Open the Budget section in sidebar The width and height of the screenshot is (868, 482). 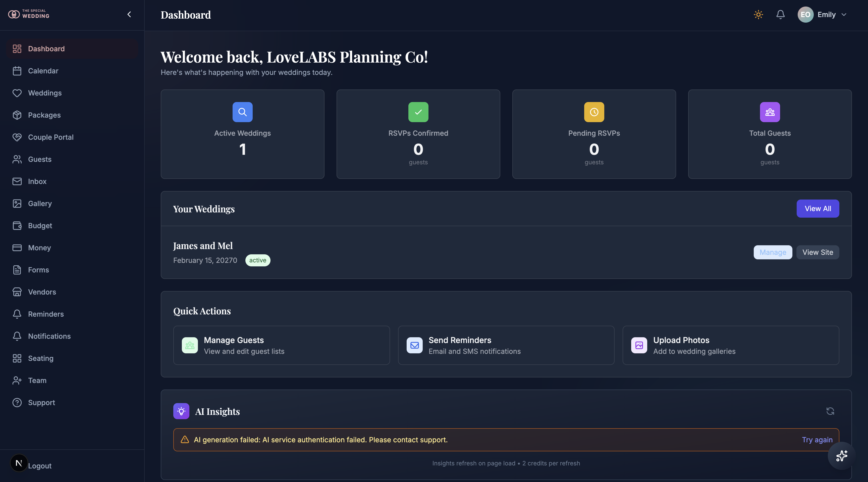click(x=40, y=225)
